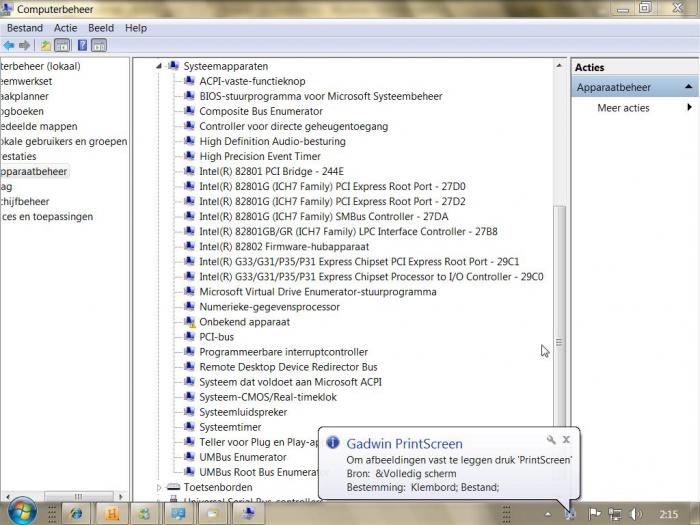Open the Beeld menu
The height and width of the screenshot is (525, 700).
point(101,28)
